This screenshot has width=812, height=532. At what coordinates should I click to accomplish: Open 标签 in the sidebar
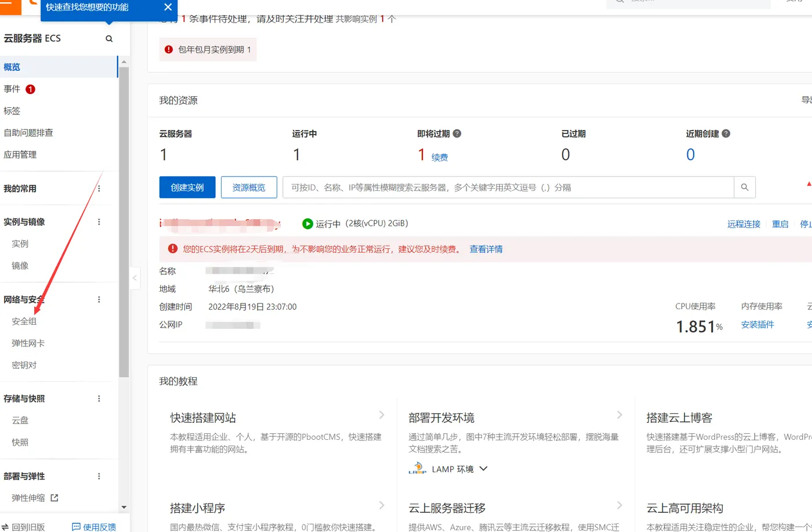(12, 111)
